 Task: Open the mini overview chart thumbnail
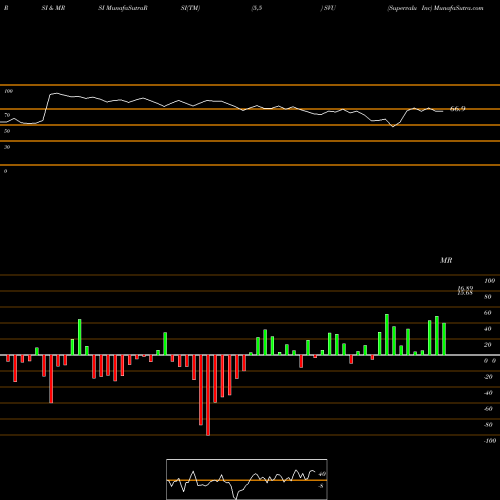pyautogui.click(x=247, y=479)
